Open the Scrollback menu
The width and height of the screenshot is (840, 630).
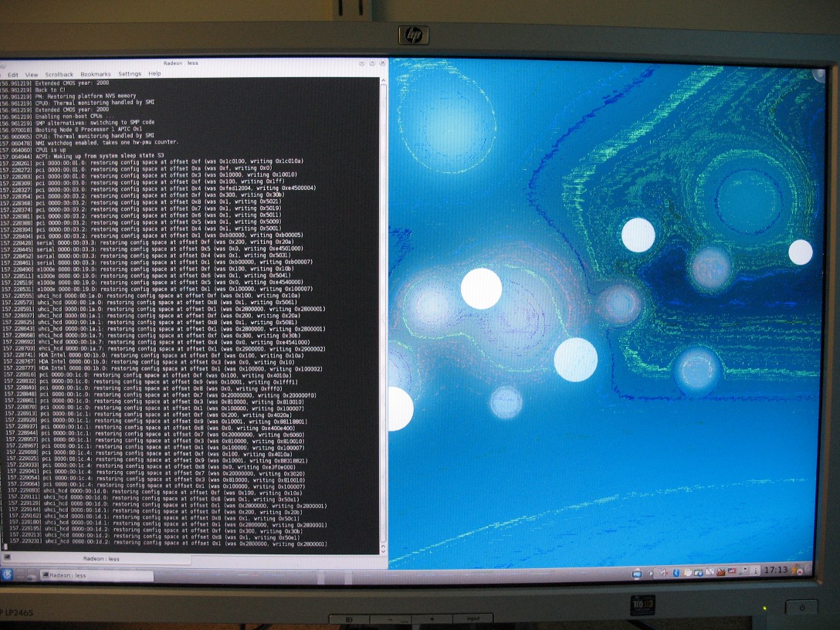[59, 74]
